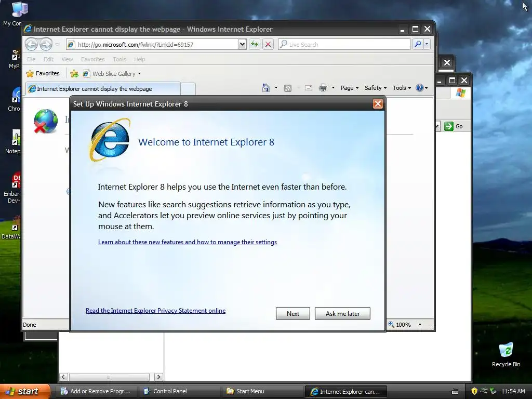Open the Page command menu
Image resolution: width=532 pixels, height=399 pixels.
coord(350,88)
